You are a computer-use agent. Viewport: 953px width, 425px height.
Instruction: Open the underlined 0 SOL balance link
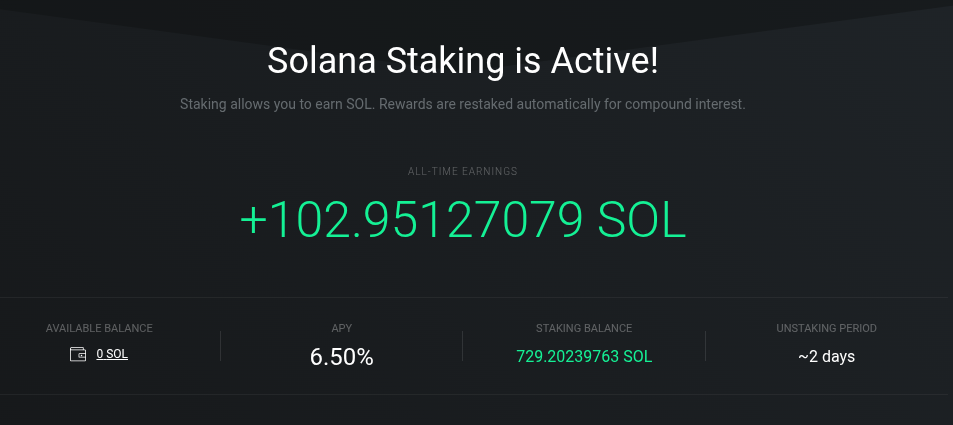[x=112, y=354]
